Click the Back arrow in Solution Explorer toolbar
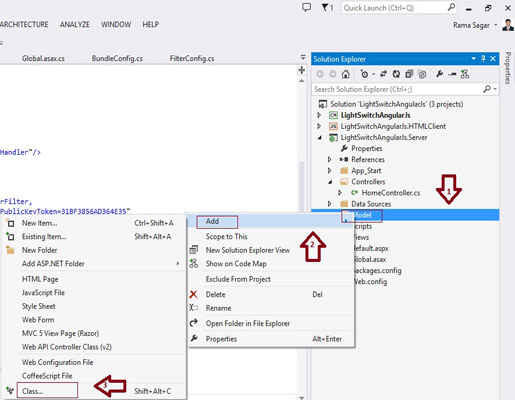This screenshot has height=400, width=515. coord(320,74)
